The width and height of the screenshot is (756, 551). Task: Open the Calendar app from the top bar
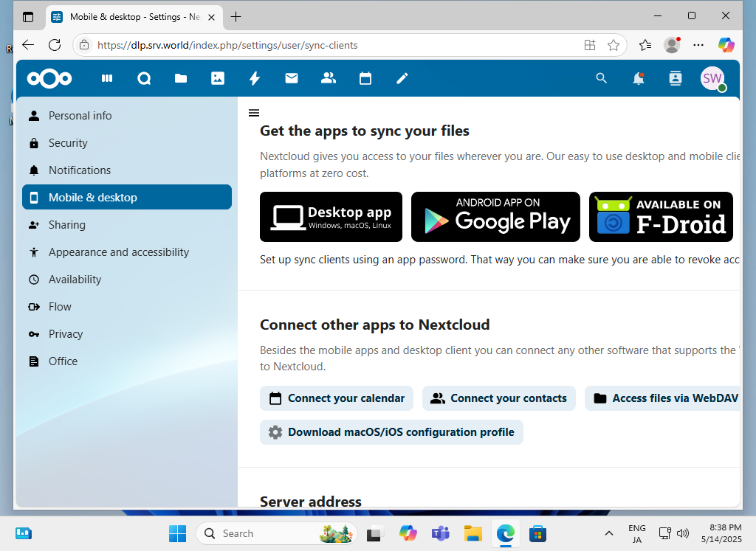click(365, 78)
